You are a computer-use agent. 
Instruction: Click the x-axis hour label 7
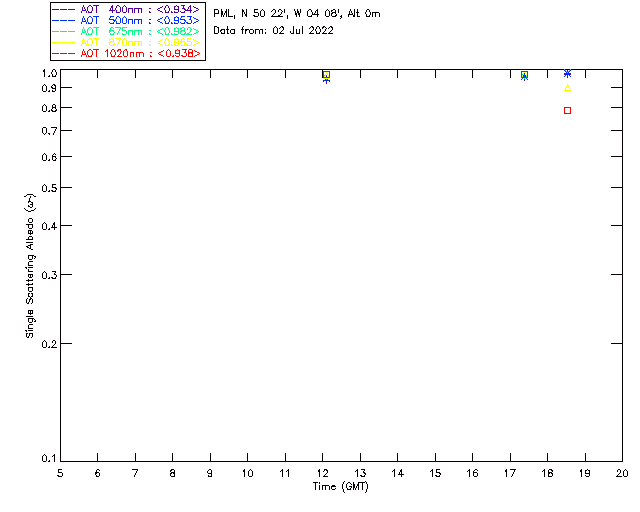(x=135, y=473)
